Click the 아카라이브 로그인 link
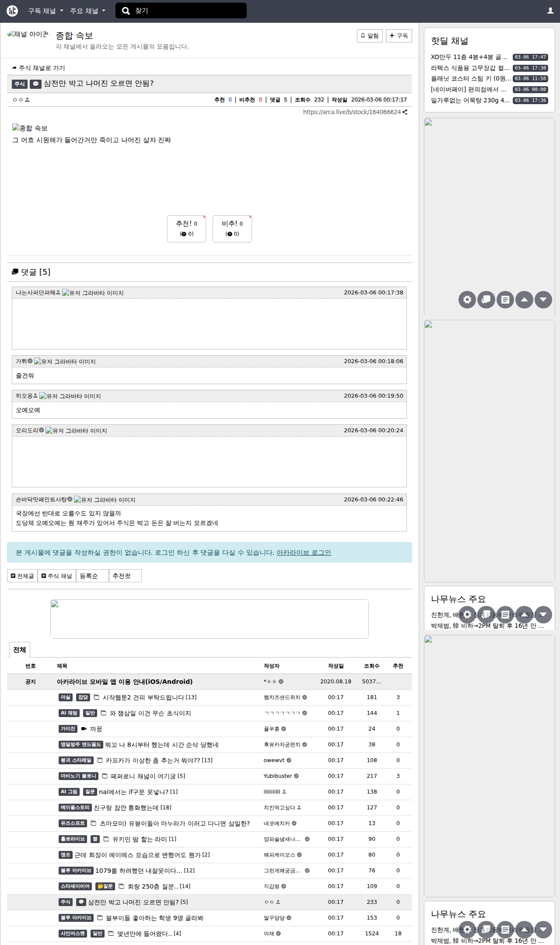This screenshot has width=560, height=945. click(x=304, y=553)
